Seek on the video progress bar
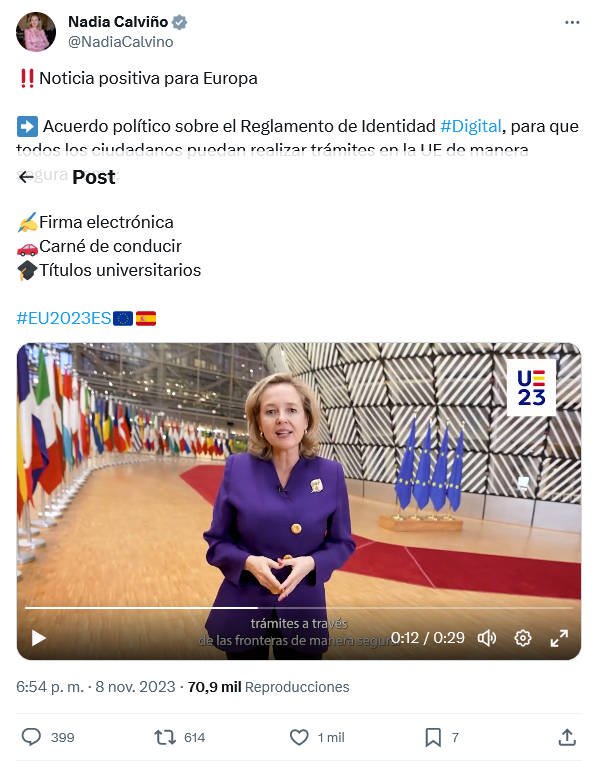The image size is (598, 761). point(299,608)
